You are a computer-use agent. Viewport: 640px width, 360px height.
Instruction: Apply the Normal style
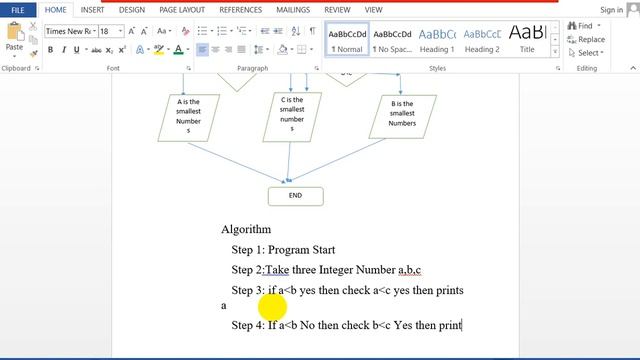click(347, 40)
